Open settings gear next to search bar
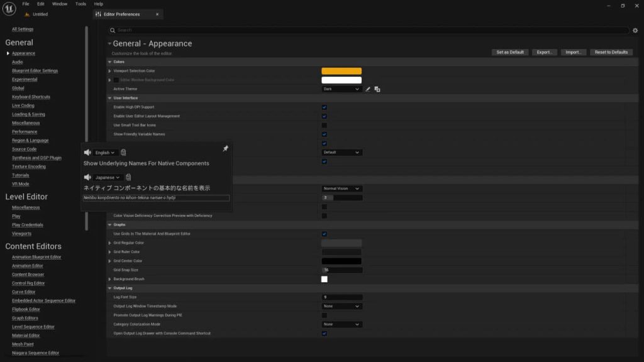This screenshot has height=362, width=644. 635,30
